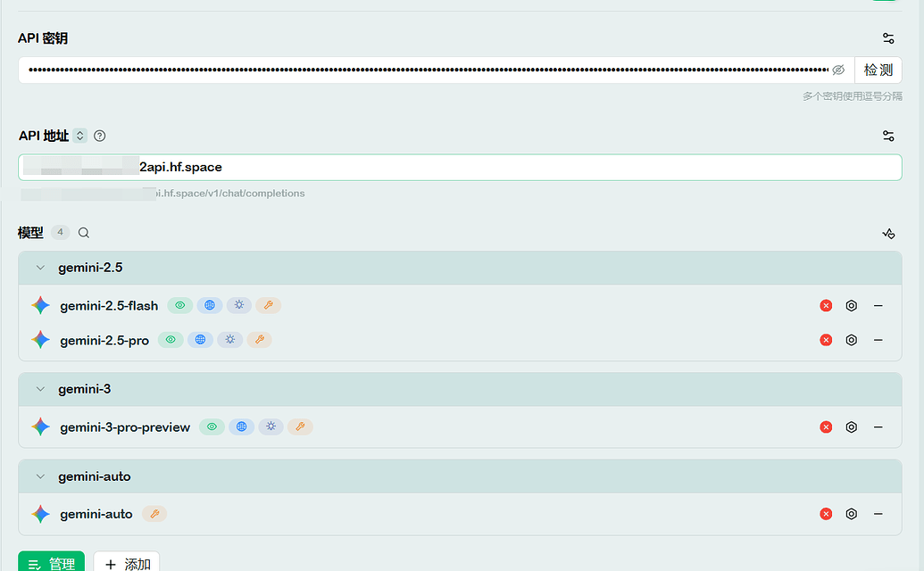Screen dimensions: 924x571
Task: Search models with magnifier icon
Action: [x=84, y=233]
